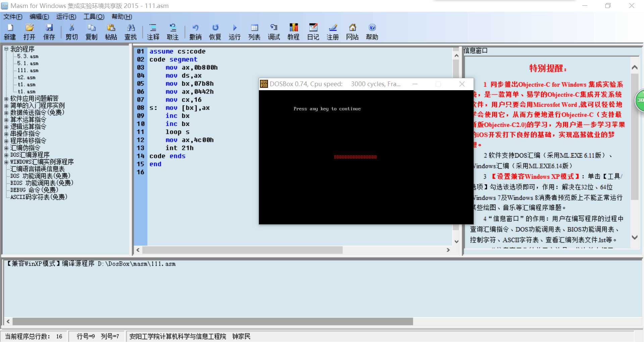
Task: Click line 08 'mov [bx],ax' in editor
Action: [187, 108]
